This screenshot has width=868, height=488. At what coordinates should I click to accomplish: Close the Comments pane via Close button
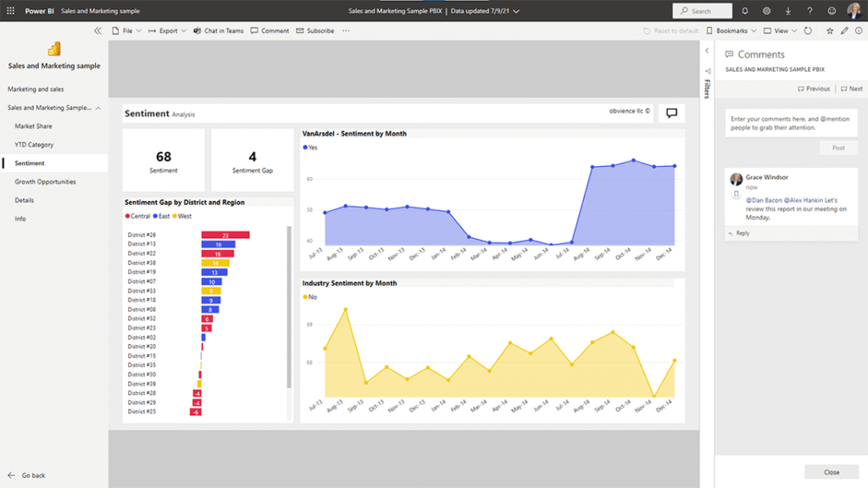click(831, 472)
